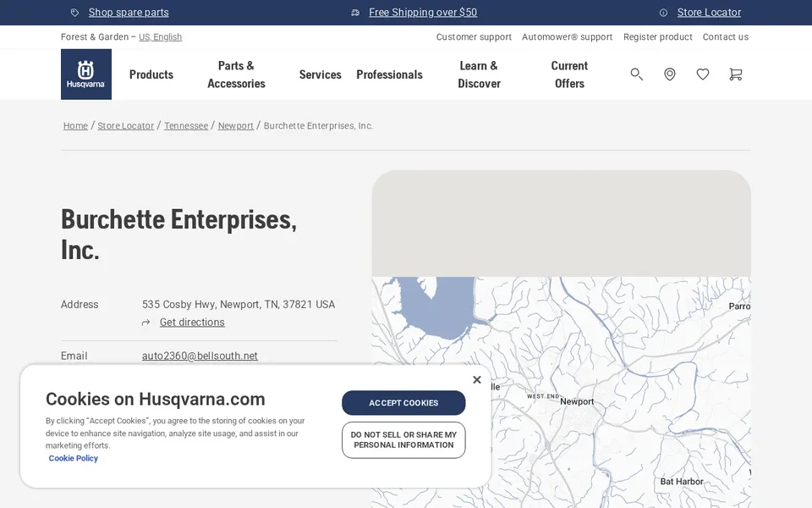Viewport: 812px width, 508px height.
Task: Click Free Shipping over $50 link
Action: point(423,13)
